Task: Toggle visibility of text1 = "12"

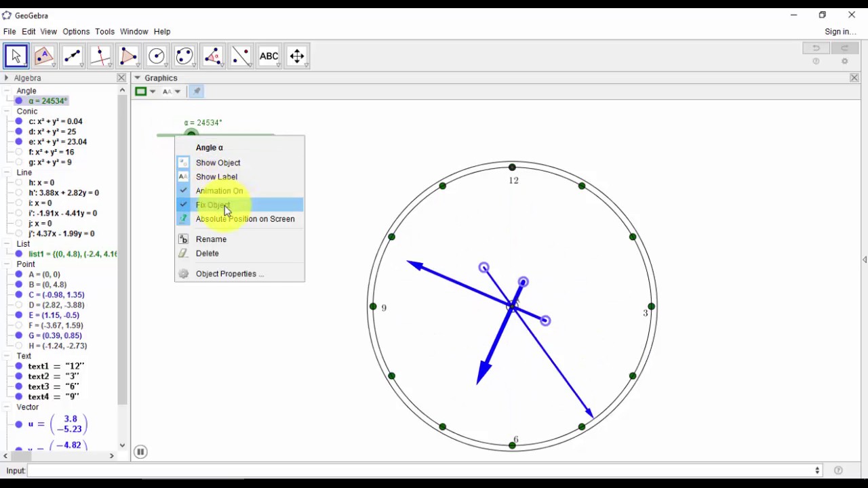Action: tap(19, 366)
